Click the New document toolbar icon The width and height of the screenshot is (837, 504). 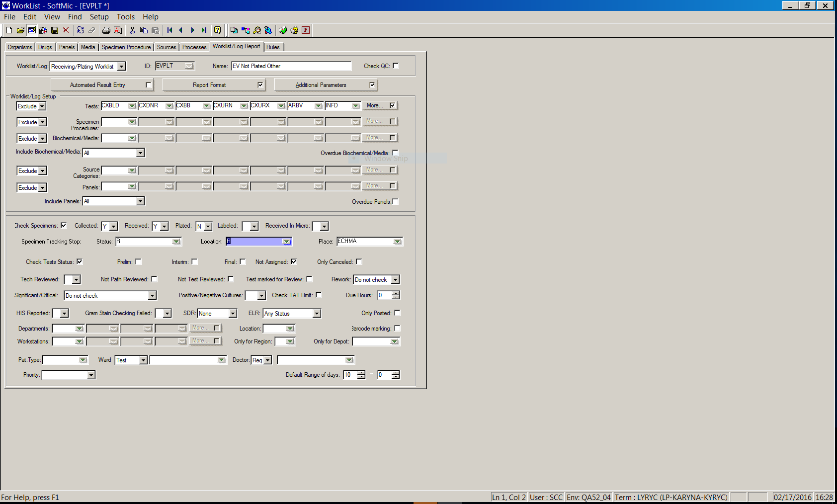point(9,30)
